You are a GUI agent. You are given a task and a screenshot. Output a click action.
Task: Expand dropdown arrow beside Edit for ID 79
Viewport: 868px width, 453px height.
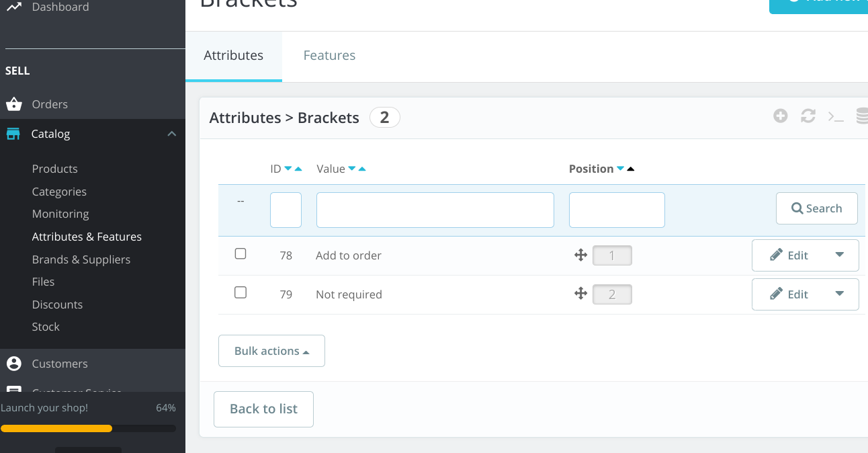tap(839, 294)
